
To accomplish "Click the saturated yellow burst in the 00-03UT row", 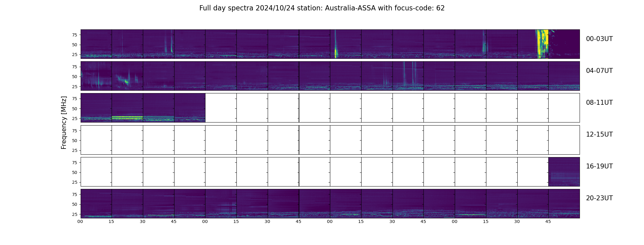I will (x=542, y=44).
